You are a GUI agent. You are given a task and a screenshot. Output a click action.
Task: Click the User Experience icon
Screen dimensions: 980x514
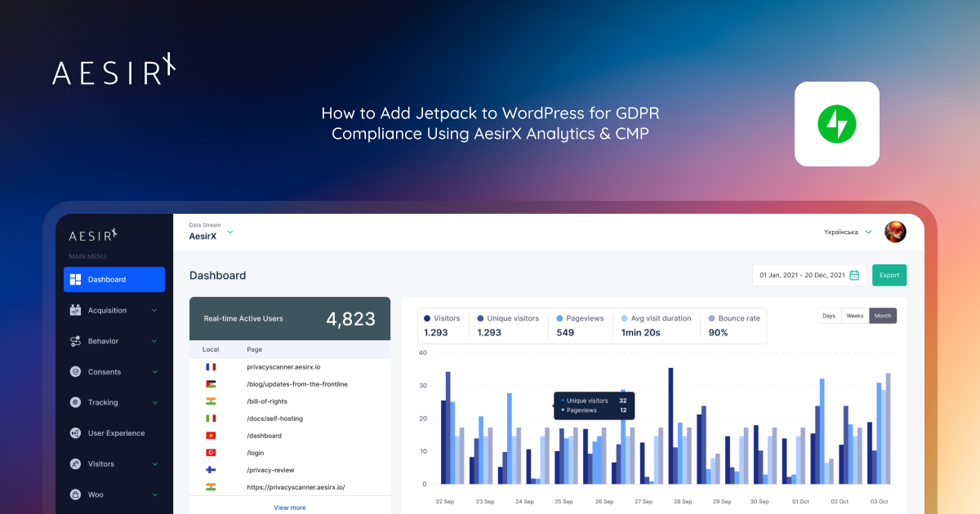click(75, 432)
